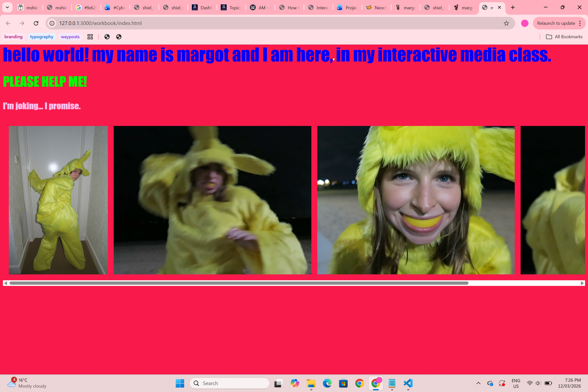Open the typography bookmark folder
The height and width of the screenshot is (392, 588).
(41, 37)
